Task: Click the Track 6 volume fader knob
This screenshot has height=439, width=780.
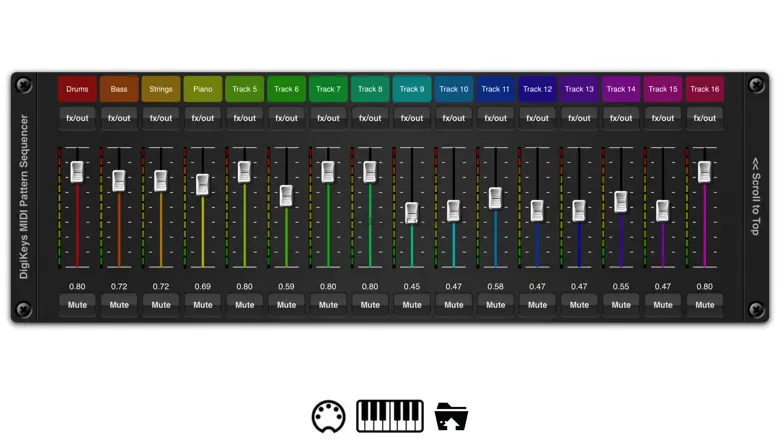Action: tap(286, 196)
